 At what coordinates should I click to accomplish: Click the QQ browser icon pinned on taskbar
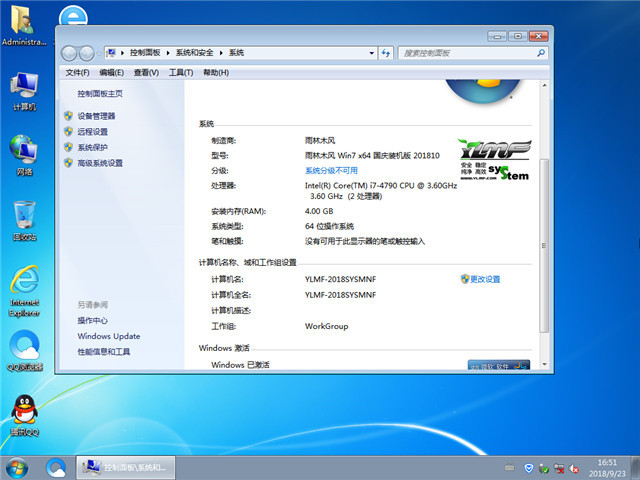(56, 467)
